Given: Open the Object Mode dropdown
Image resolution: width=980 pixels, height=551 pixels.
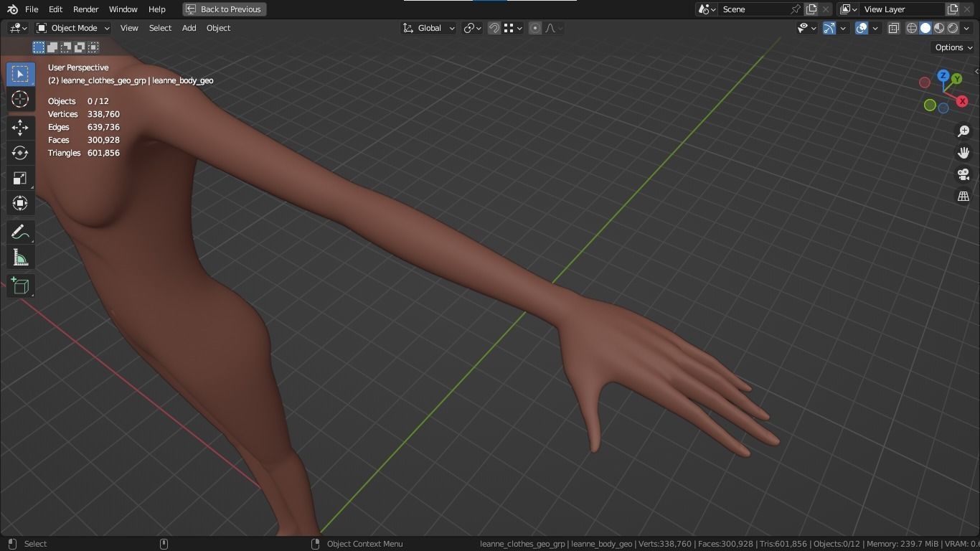Looking at the screenshot, I should 72,28.
